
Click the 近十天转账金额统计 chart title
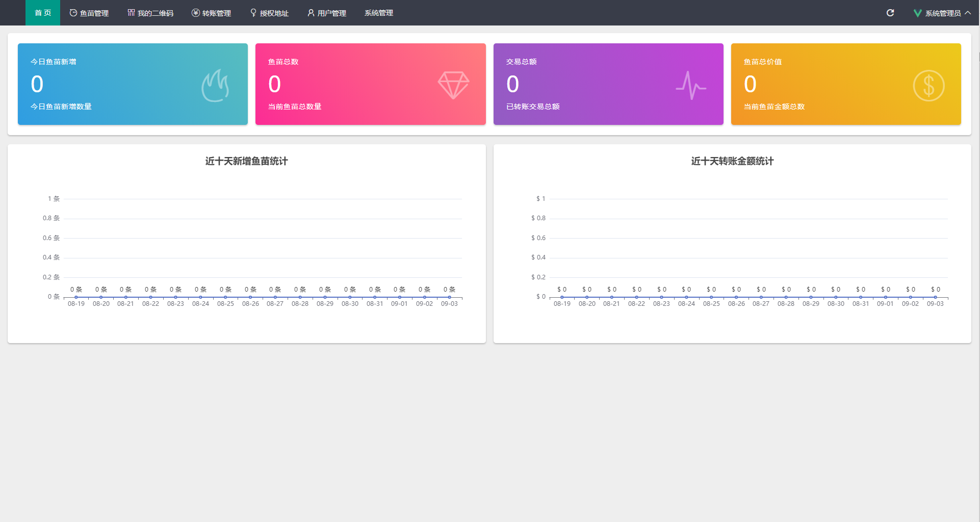click(732, 161)
